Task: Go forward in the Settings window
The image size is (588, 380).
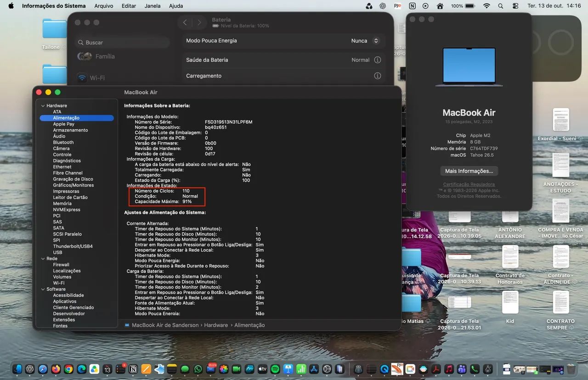Action: tap(199, 22)
